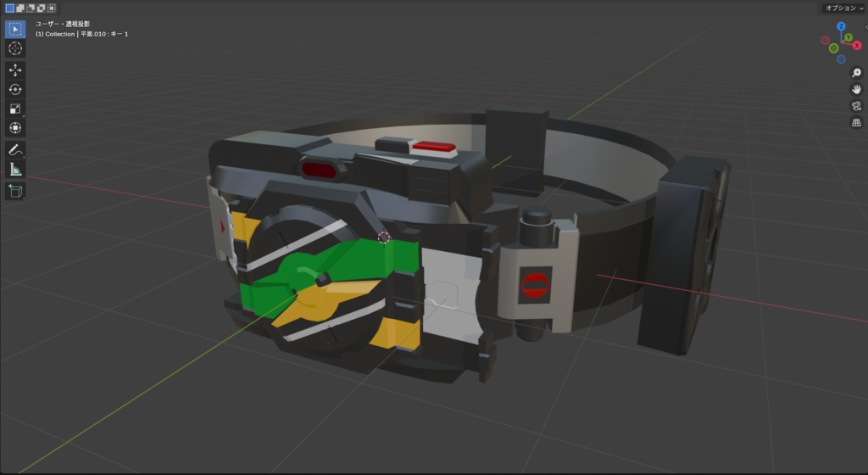Set selection mode to invert selection
This screenshot has width=868, height=475.
(x=41, y=8)
